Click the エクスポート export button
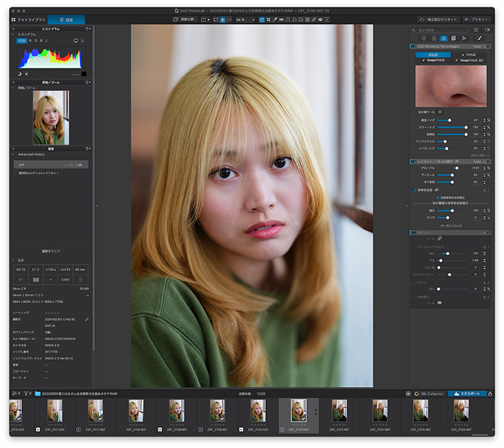This screenshot has width=504, height=448. coord(467,394)
